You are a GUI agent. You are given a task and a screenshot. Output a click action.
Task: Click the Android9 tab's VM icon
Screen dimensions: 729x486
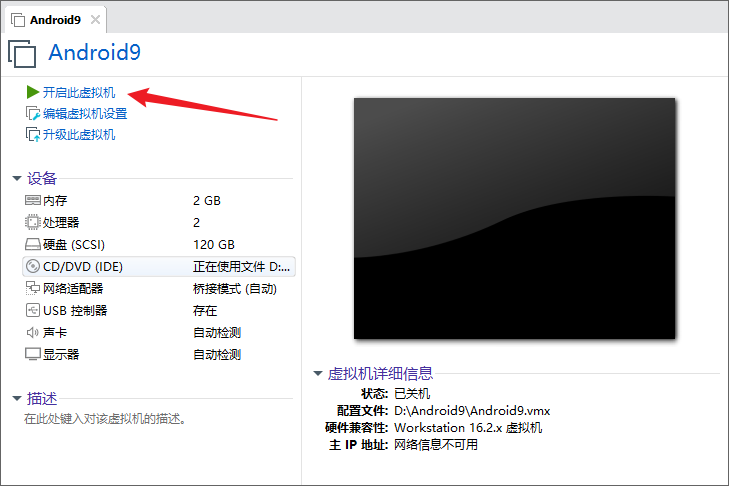[x=18, y=20]
